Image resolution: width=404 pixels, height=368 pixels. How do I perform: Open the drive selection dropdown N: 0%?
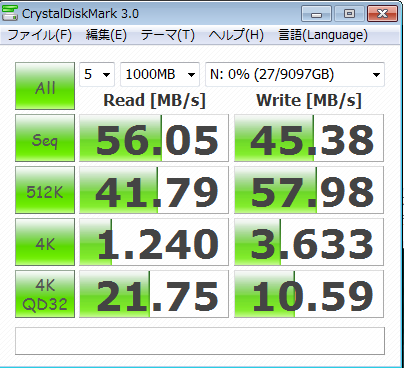click(295, 74)
